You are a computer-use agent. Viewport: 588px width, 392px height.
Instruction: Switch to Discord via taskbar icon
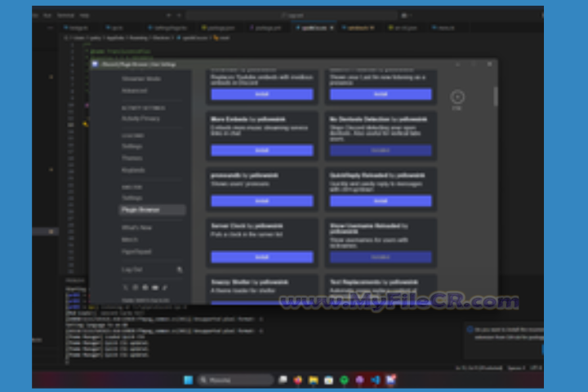[390, 380]
